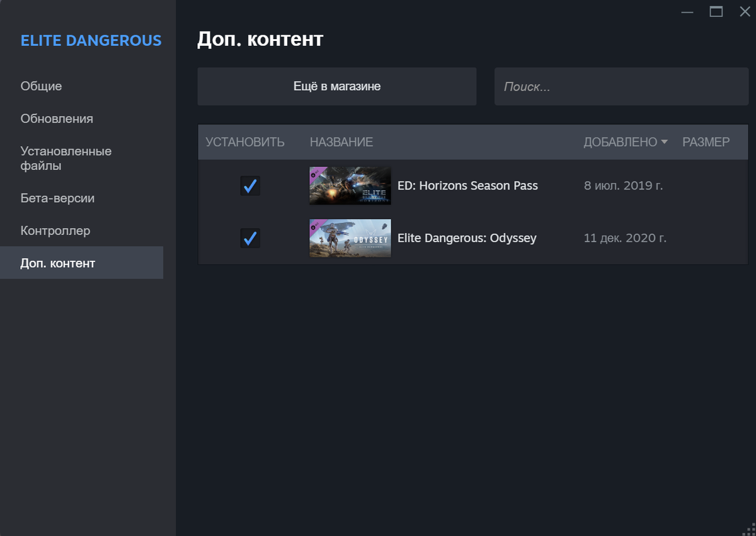Minimize the properties window

click(x=688, y=11)
